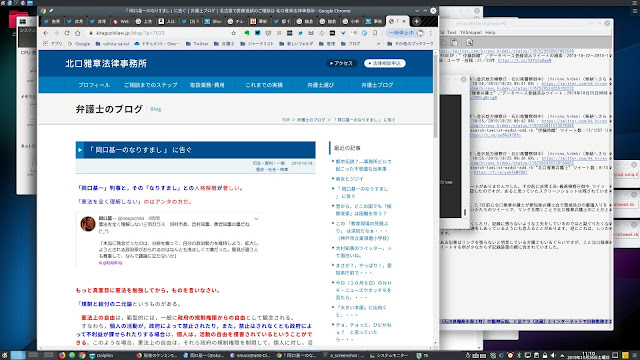Switch to the Shor... Chrome tab
Viewport: 640px width, 360px height.
[x=213, y=21]
